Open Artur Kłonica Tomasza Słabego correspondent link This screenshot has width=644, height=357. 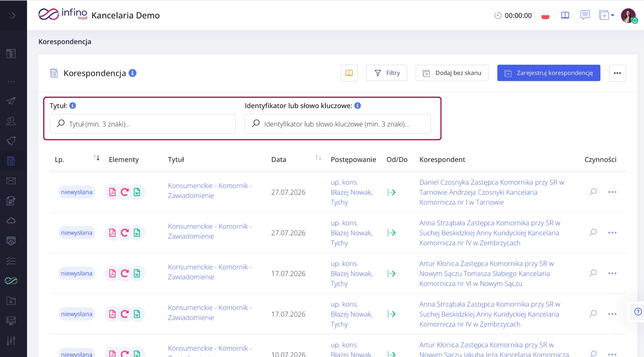point(486,273)
